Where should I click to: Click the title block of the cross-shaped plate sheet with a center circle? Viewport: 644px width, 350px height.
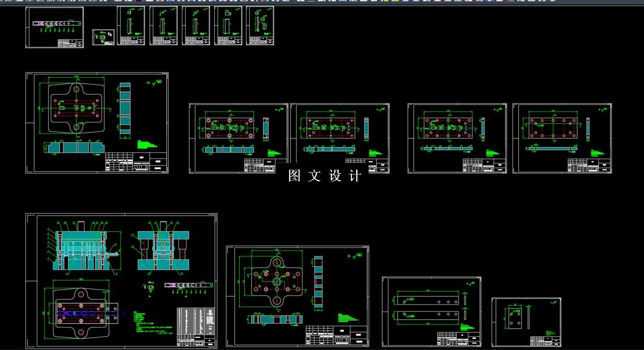click(x=336, y=336)
